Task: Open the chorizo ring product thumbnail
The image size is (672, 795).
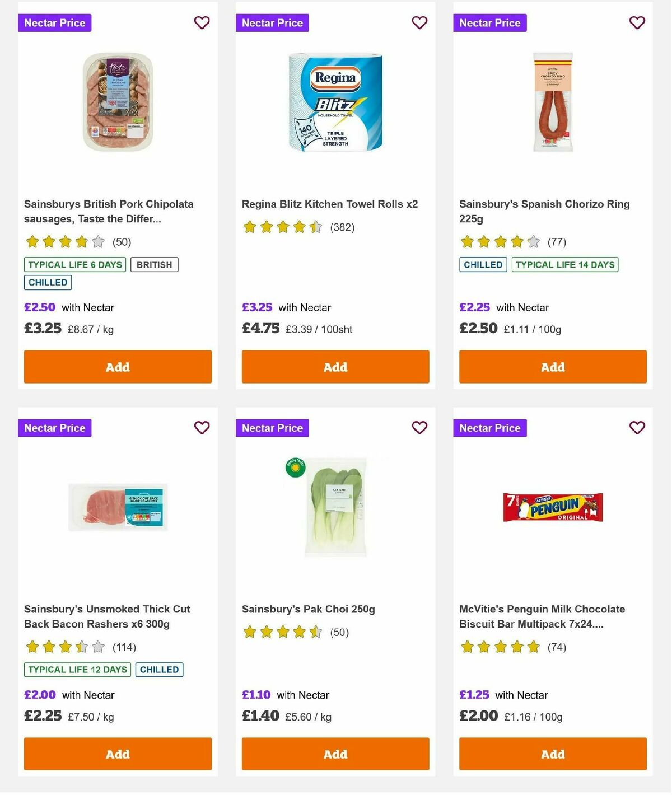Action: coord(553,101)
